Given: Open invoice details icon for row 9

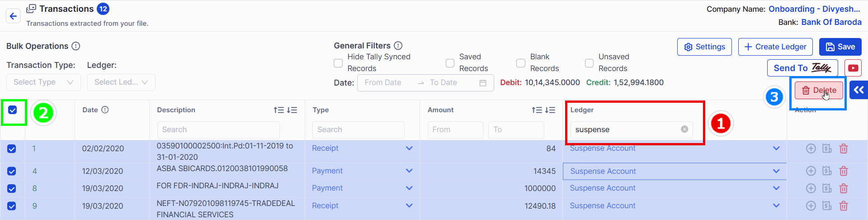Looking at the screenshot, I should 827,206.
